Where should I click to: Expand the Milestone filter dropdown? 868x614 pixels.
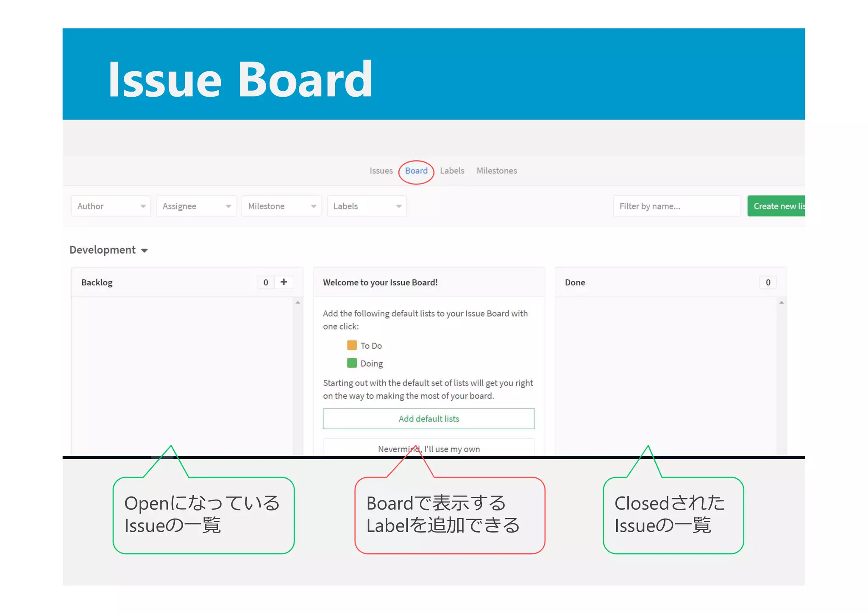pos(281,206)
